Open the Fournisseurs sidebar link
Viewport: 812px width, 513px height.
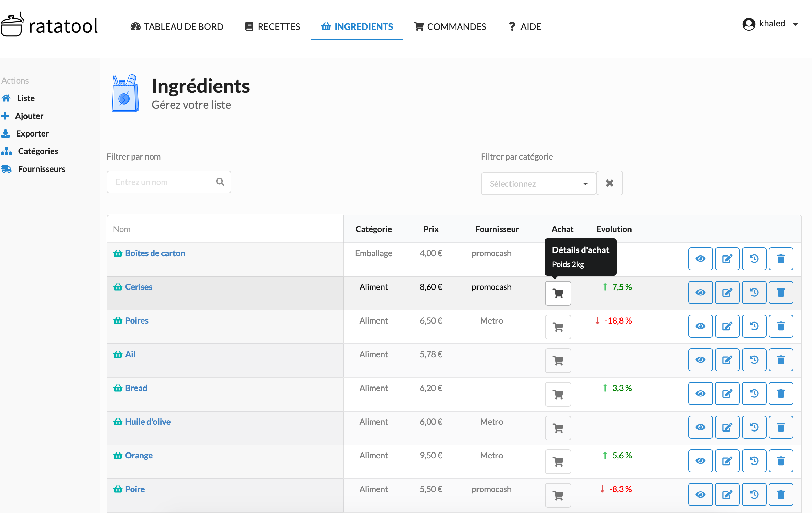(33, 169)
